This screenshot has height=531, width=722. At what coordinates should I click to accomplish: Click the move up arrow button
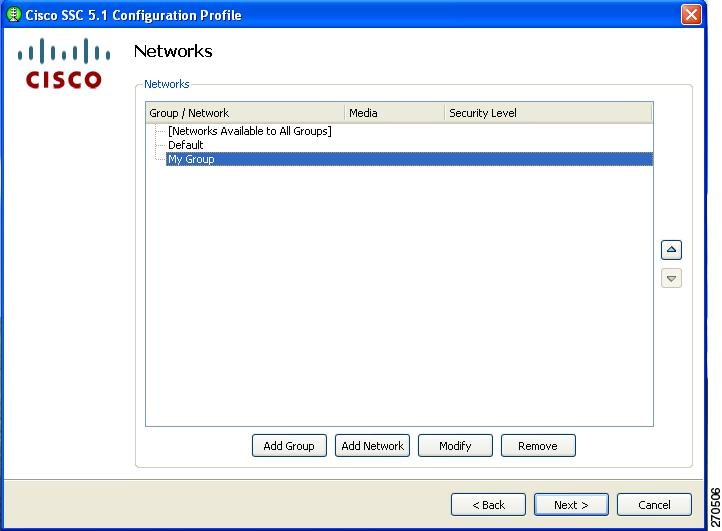(x=671, y=250)
